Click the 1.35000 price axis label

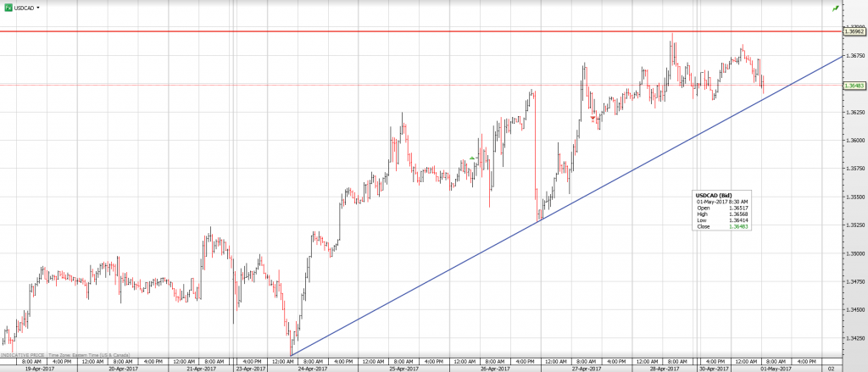(x=854, y=253)
